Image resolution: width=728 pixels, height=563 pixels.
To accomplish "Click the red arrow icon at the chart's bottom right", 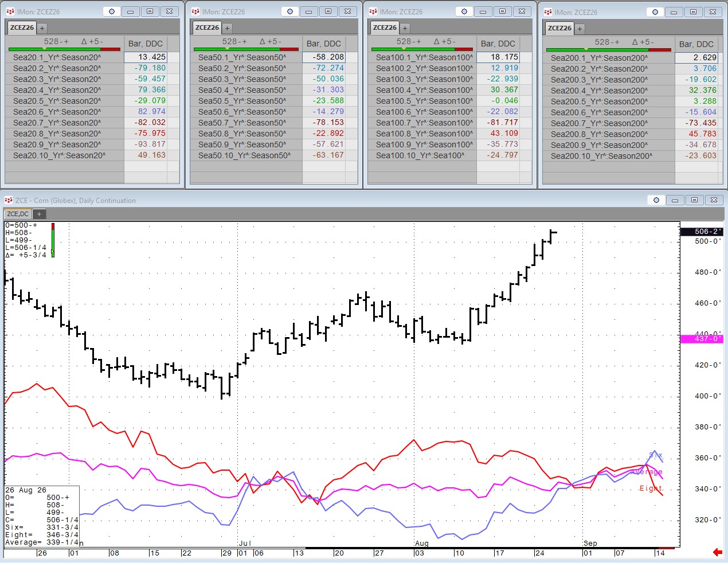I will point(717,552).
